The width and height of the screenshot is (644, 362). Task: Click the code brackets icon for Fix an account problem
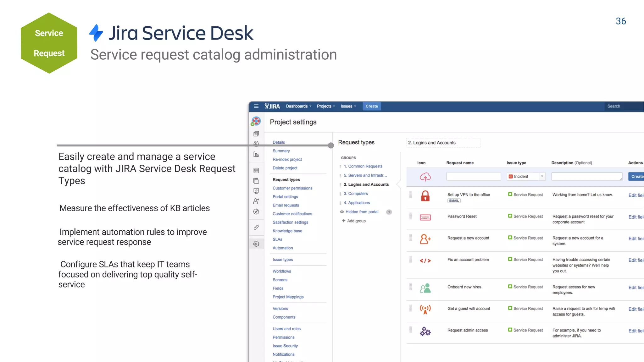425,261
